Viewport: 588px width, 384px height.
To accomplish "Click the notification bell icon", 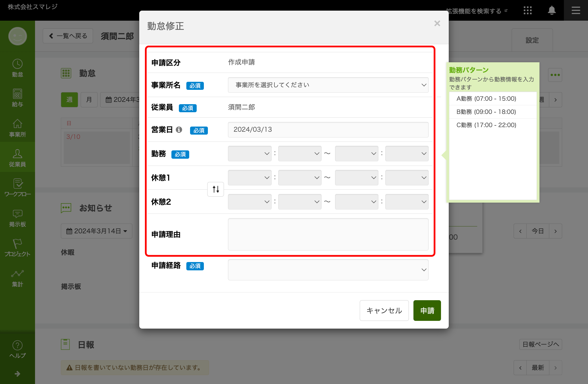I will tap(552, 11).
